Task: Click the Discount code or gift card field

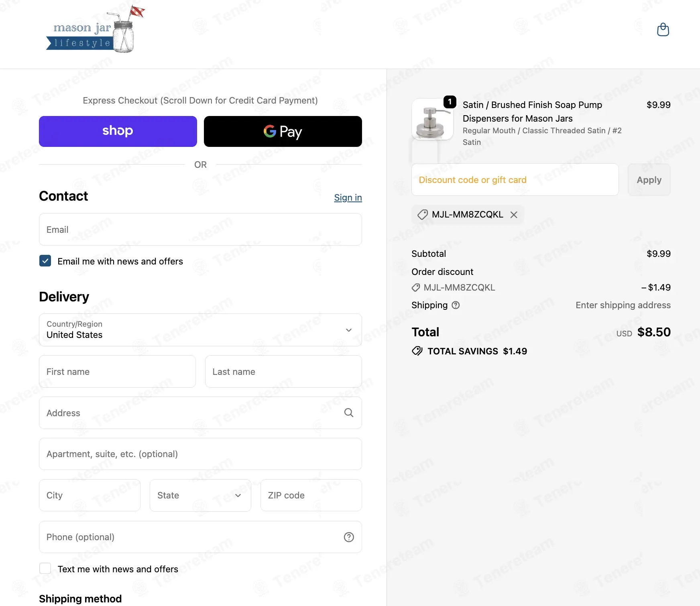Action: pos(515,180)
